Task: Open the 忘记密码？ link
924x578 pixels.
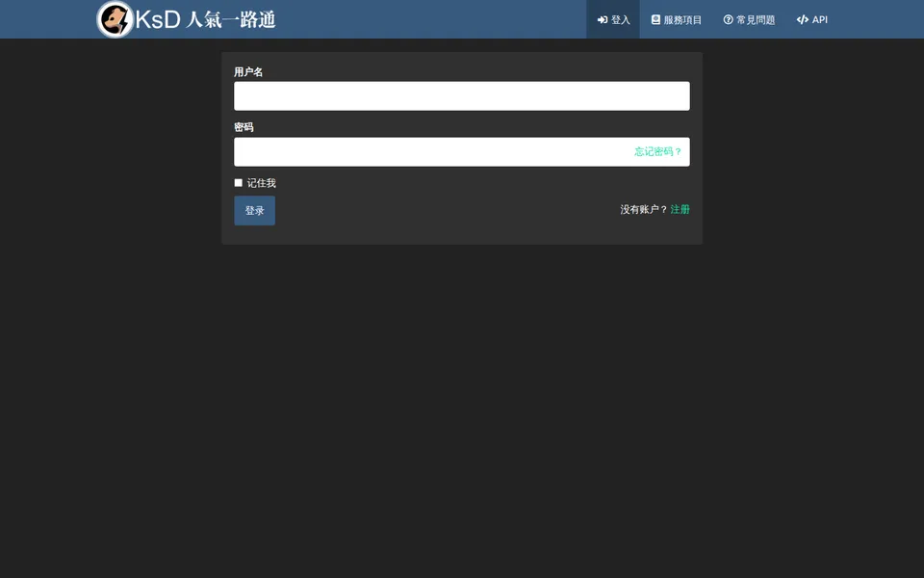Action: click(657, 151)
